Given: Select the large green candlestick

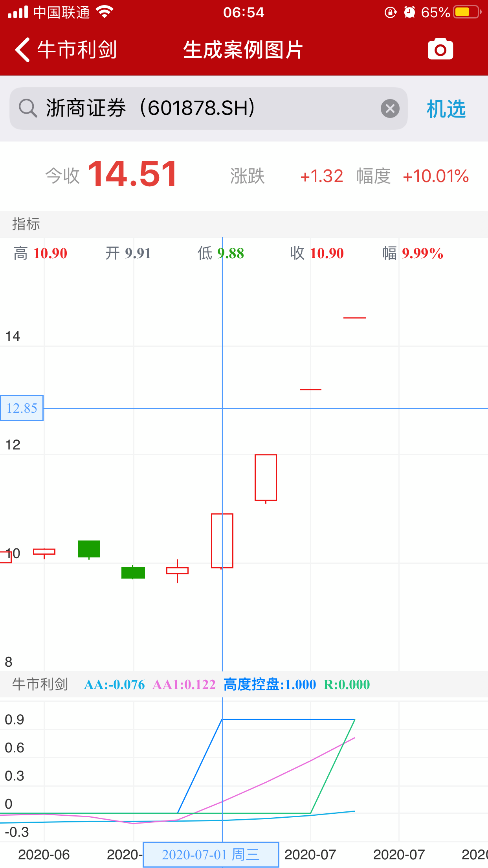Looking at the screenshot, I should [89, 549].
